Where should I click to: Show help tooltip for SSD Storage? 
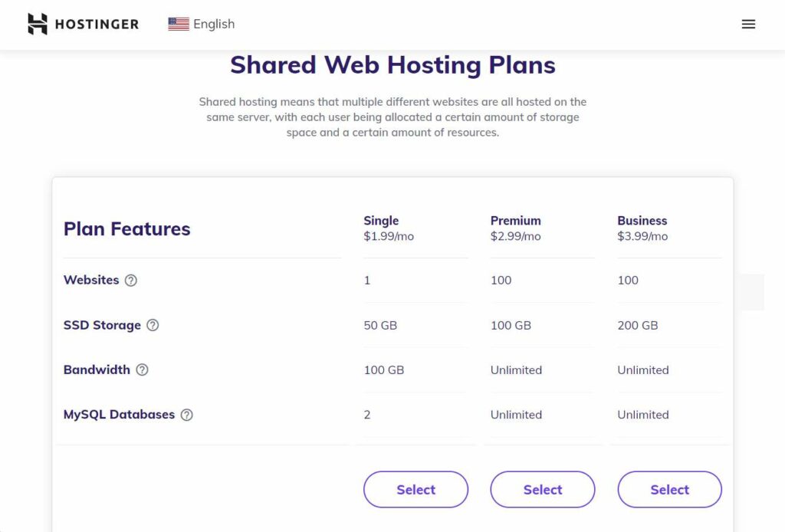(x=153, y=325)
